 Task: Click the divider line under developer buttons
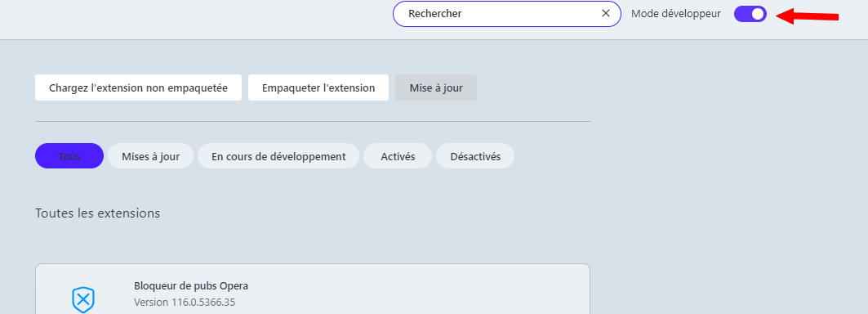pos(313,121)
